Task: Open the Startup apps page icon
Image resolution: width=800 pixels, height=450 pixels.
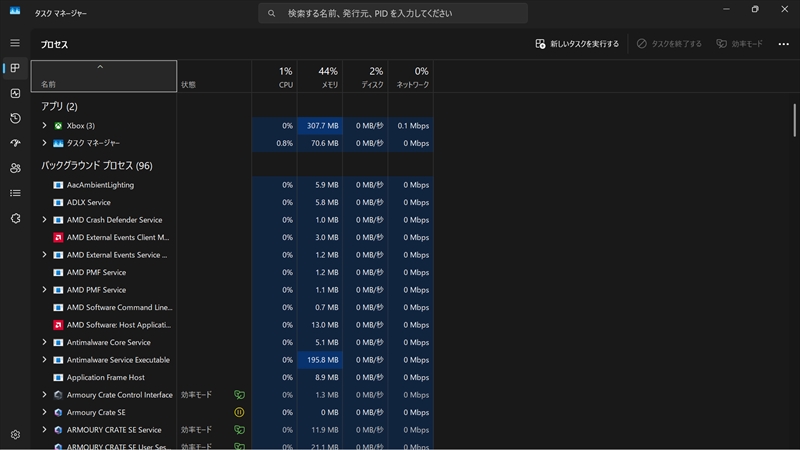Action: coord(15,143)
